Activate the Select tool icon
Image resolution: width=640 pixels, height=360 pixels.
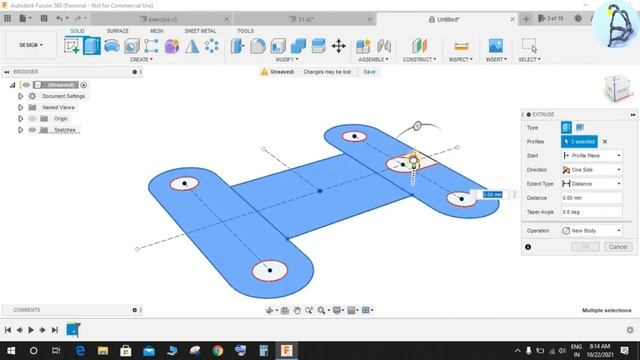[529, 46]
